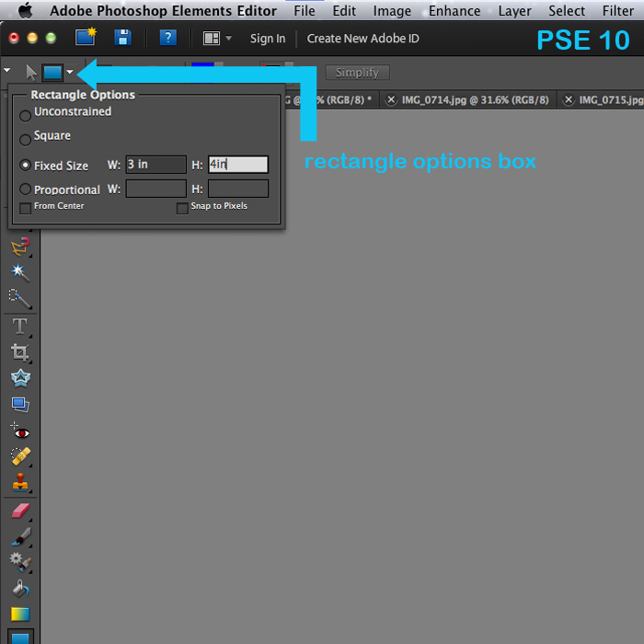Choose the Fixed Size radio option
644x644 pixels.
pos(25,165)
